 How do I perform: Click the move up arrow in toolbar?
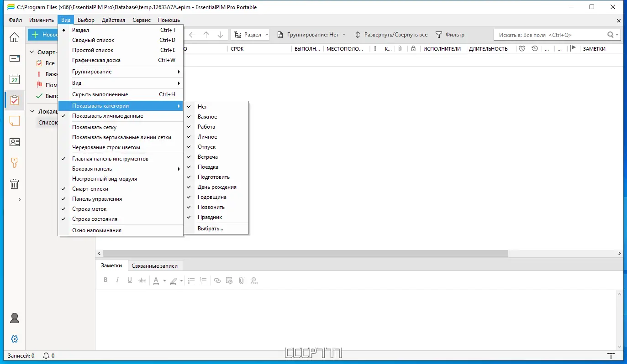pyautogui.click(x=206, y=35)
